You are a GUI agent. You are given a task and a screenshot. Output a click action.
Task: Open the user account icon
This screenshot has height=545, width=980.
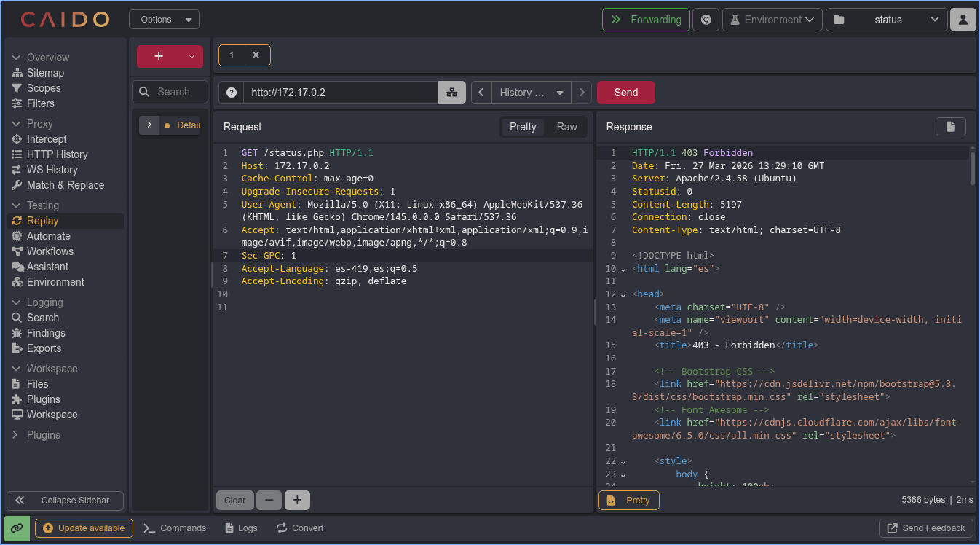[x=963, y=20]
